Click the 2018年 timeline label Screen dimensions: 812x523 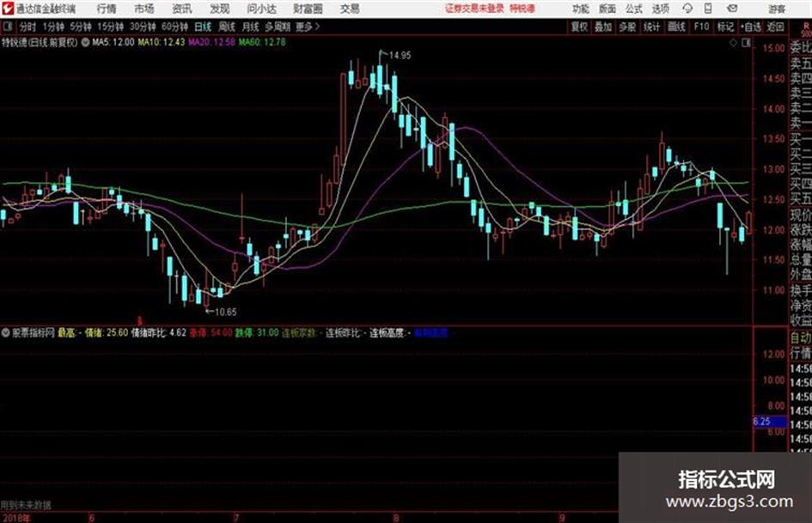[x=15, y=518]
